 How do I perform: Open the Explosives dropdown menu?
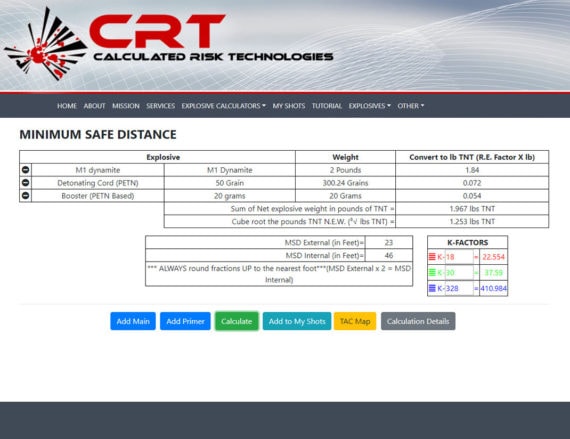[369, 106]
